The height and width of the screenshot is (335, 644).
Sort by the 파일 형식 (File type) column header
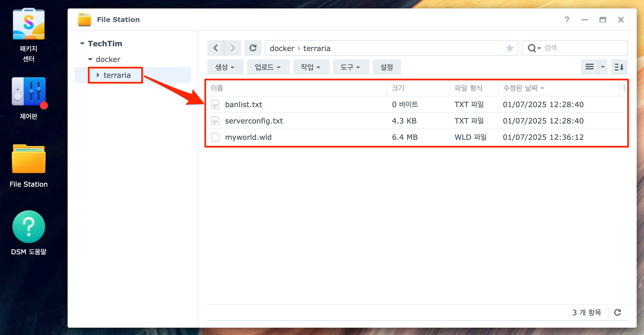pyautogui.click(x=474, y=88)
